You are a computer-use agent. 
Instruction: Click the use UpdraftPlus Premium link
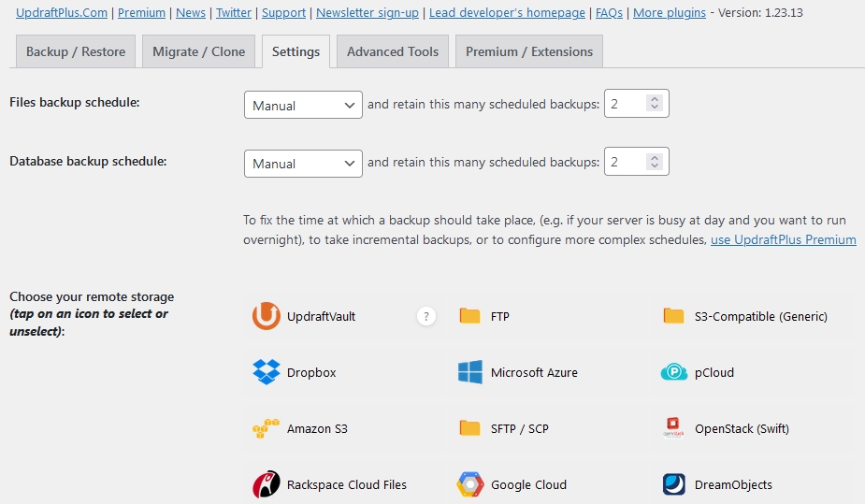(783, 239)
